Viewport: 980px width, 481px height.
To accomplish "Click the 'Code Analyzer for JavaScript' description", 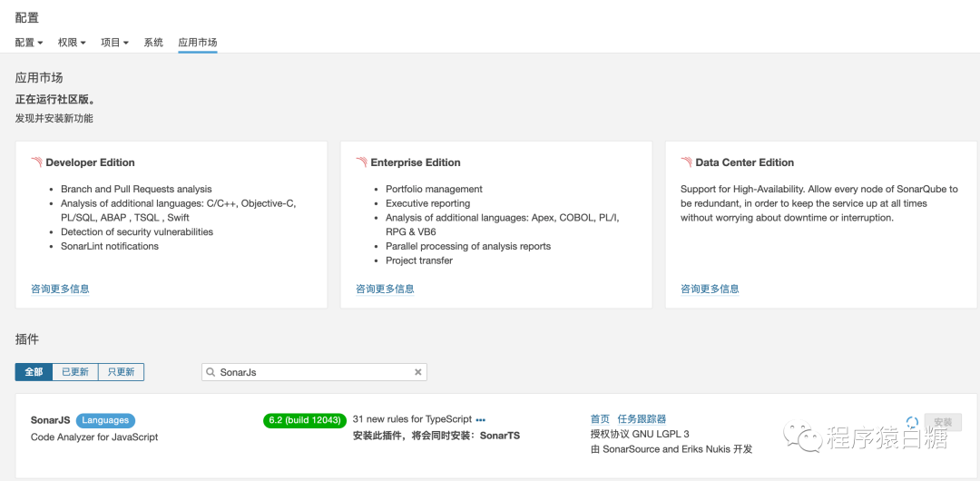I will tap(94, 437).
